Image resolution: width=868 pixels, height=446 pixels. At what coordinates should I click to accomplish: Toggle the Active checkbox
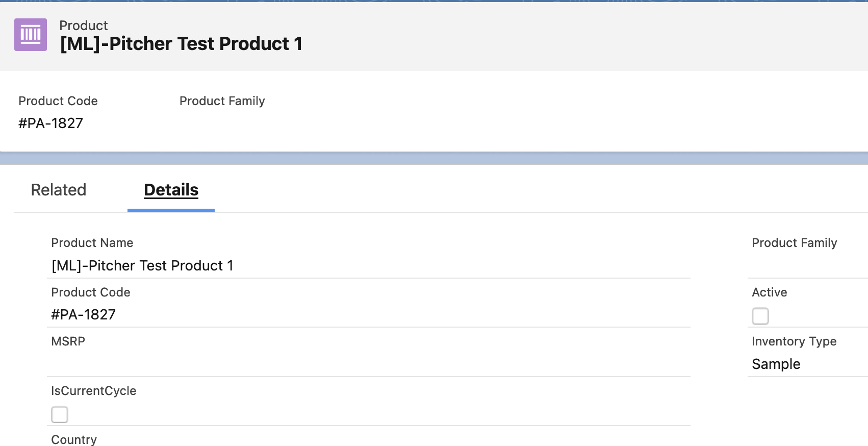[x=760, y=316]
